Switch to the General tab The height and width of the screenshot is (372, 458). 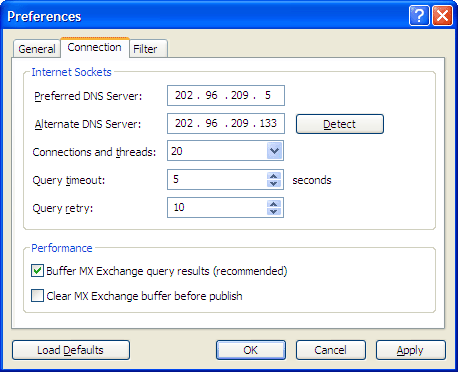(37, 49)
